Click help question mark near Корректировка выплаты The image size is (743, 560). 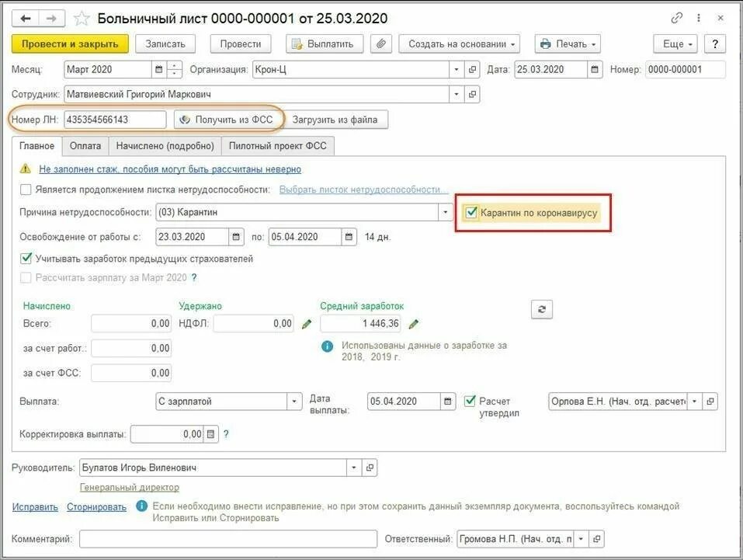[226, 434]
